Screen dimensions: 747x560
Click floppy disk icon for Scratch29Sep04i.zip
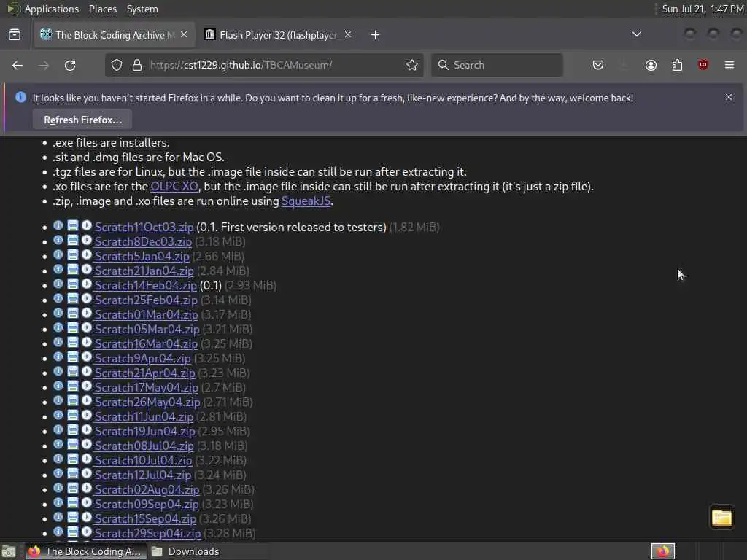(72, 532)
